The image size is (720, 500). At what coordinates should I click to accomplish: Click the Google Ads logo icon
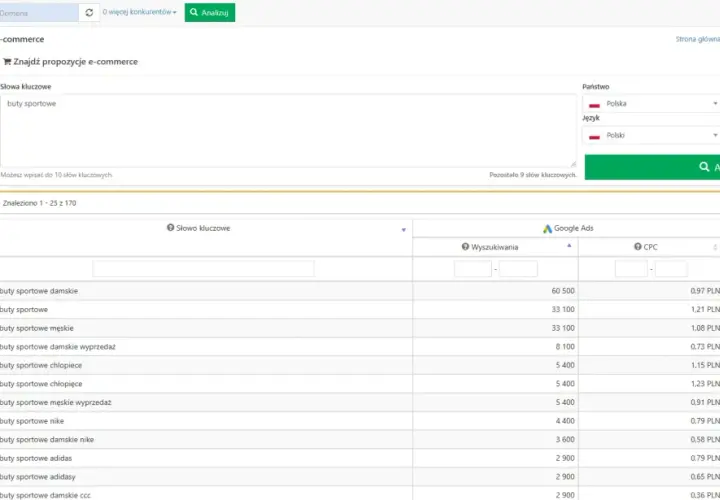547,228
